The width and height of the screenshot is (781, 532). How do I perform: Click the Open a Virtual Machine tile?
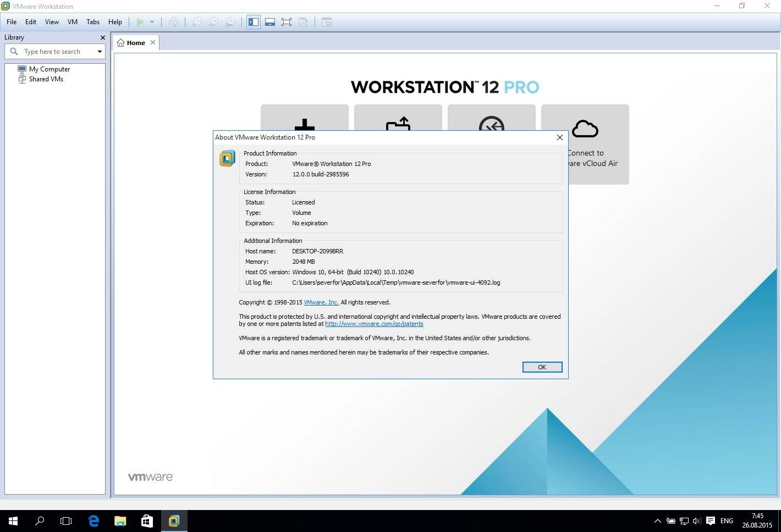click(398, 119)
